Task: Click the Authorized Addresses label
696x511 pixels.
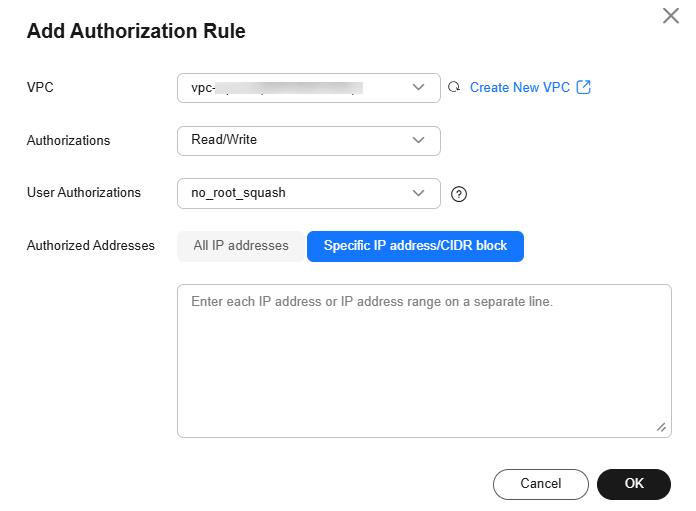Action: [90, 246]
